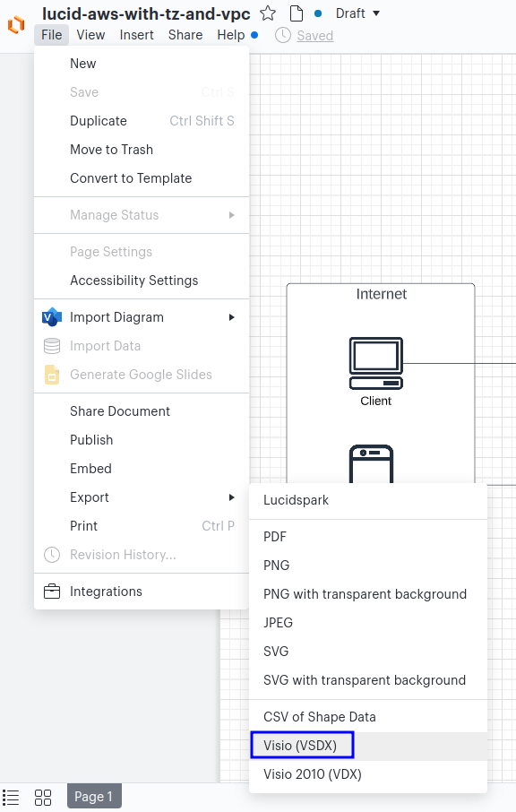Screen dimensions: 516x812
Task: Click the Saved history clock icon
Action: (282, 35)
